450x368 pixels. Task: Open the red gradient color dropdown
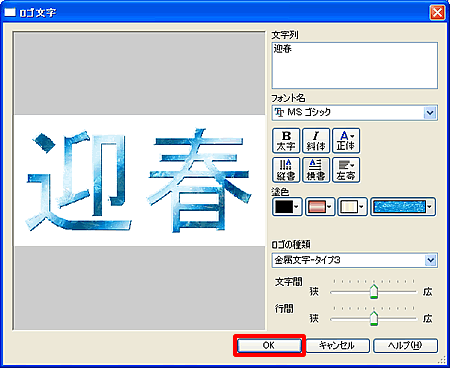pos(320,207)
